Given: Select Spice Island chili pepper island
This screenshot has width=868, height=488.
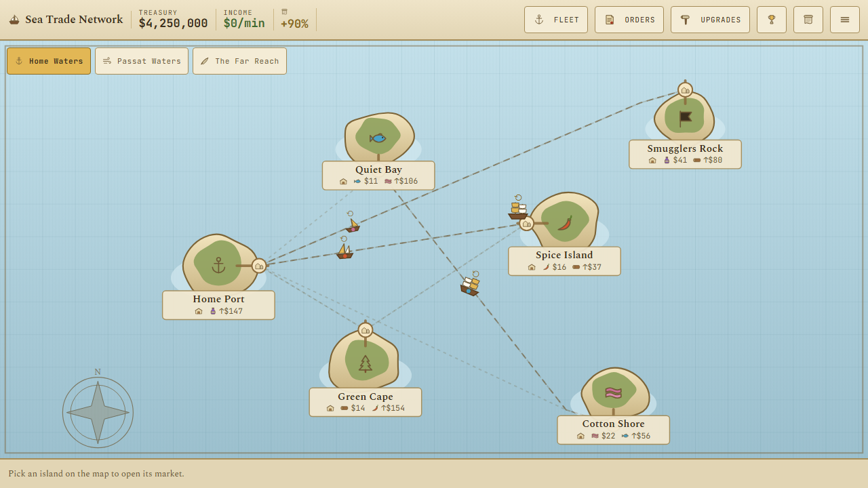Looking at the screenshot, I should tap(564, 222).
